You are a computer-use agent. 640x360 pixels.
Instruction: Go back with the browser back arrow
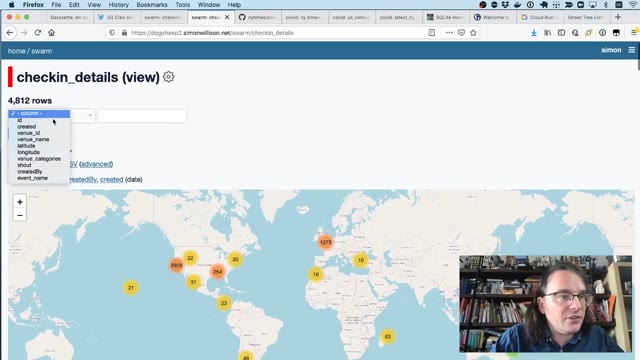point(10,33)
